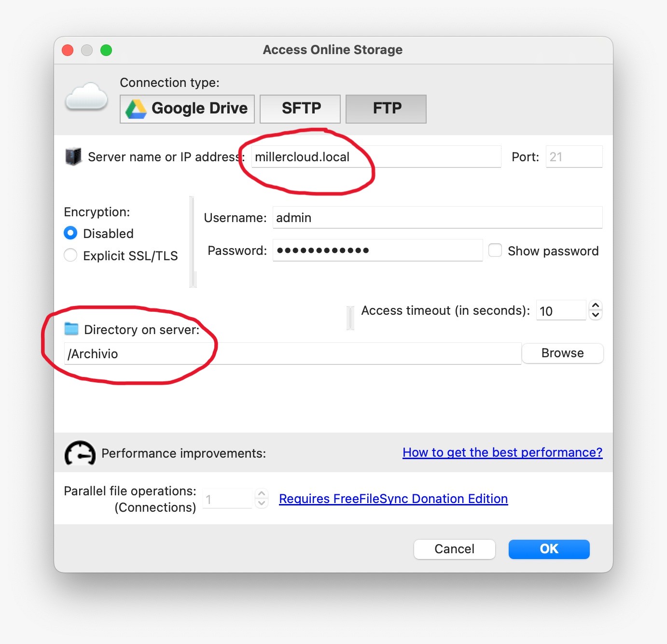Open the Browse button for directory
Image resolution: width=667 pixels, height=644 pixels.
tap(562, 353)
